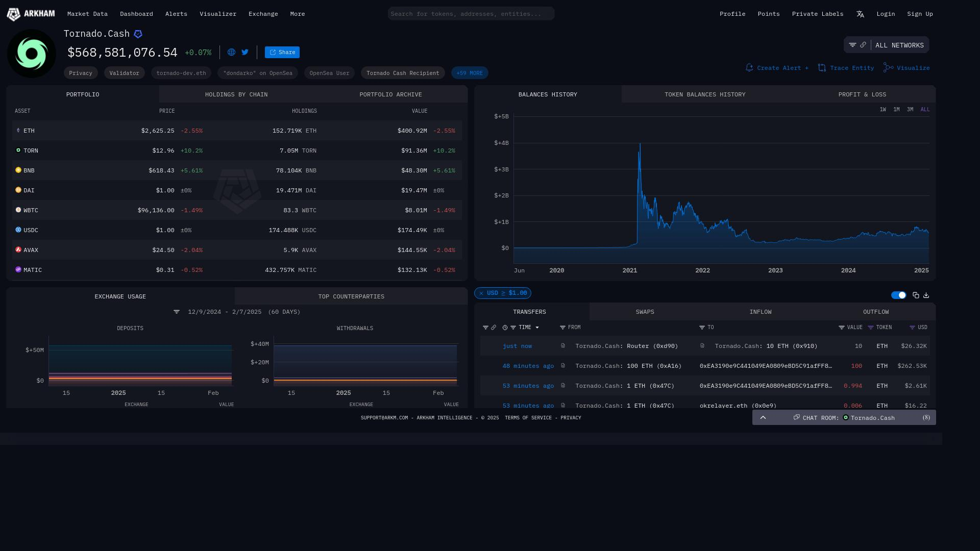
Task: Open the Outflow tab
Action: [876, 312]
